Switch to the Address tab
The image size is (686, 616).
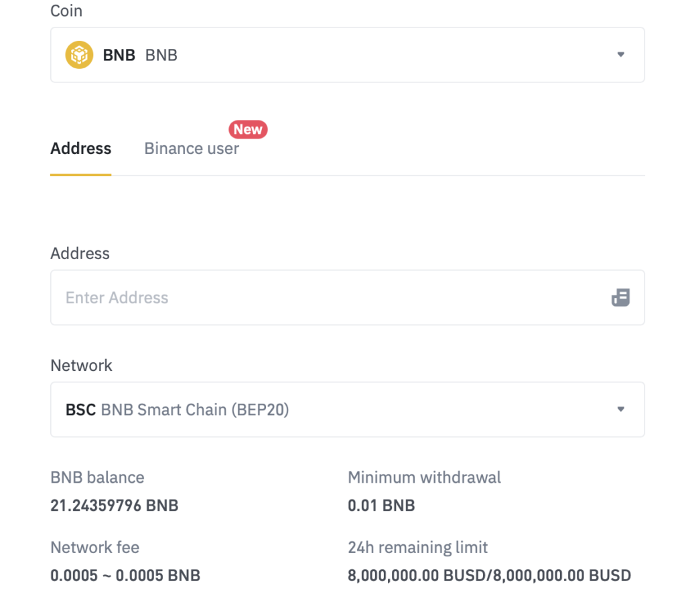pyautogui.click(x=81, y=149)
